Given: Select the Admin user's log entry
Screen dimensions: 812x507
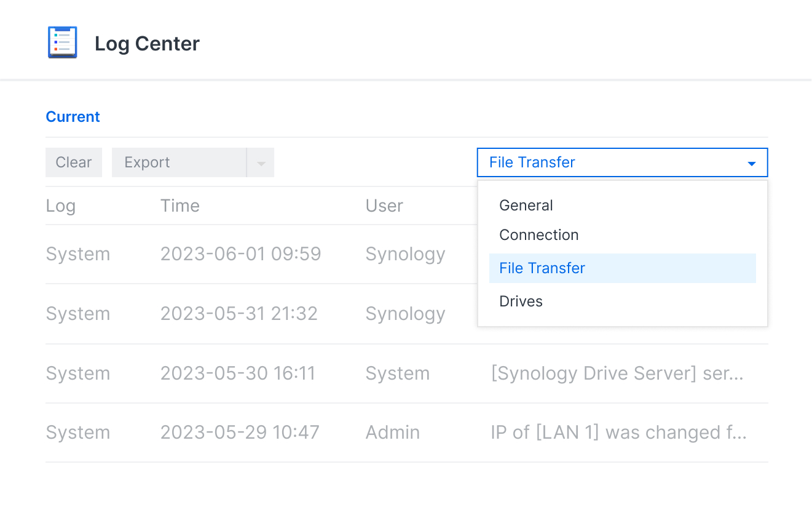Looking at the screenshot, I should (x=392, y=432).
